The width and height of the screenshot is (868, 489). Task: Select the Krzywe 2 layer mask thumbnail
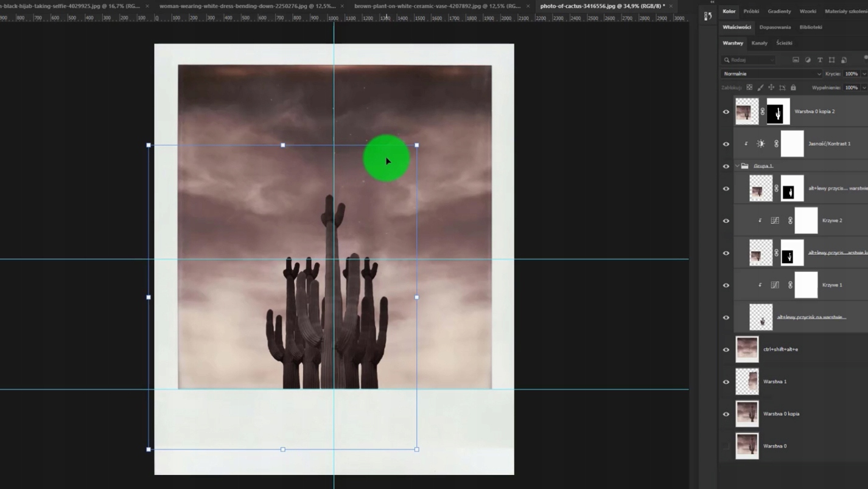[x=806, y=221]
